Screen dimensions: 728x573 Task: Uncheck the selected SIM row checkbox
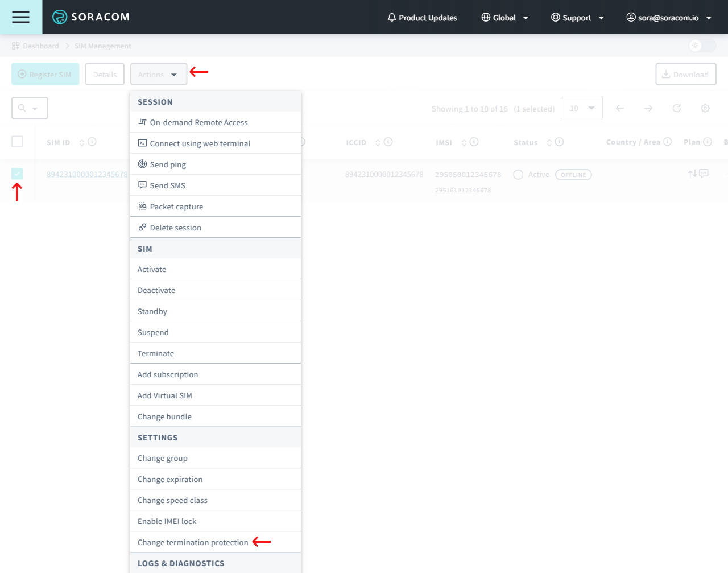click(x=17, y=174)
